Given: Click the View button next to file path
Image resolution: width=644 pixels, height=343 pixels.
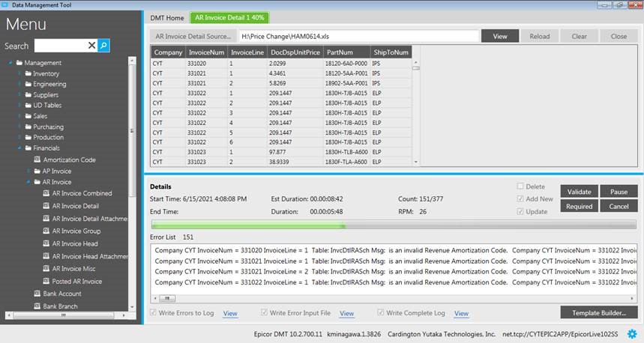Looking at the screenshot, I should pos(500,36).
